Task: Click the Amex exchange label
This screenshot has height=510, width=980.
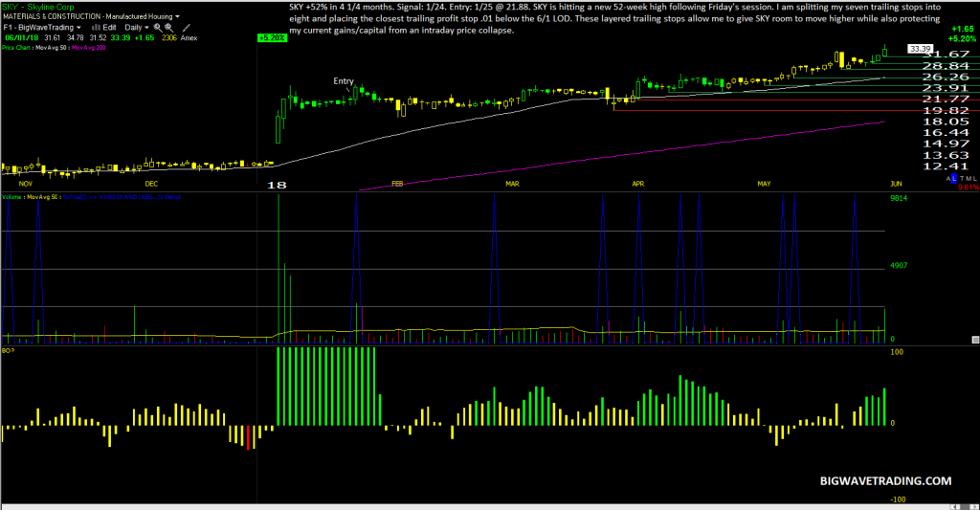Action: (x=189, y=38)
